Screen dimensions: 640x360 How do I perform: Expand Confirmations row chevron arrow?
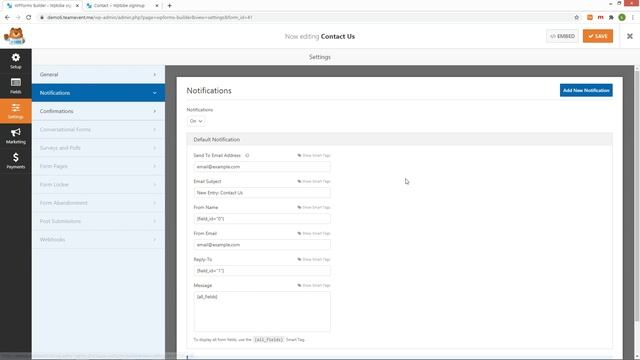pyautogui.click(x=155, y=111)
